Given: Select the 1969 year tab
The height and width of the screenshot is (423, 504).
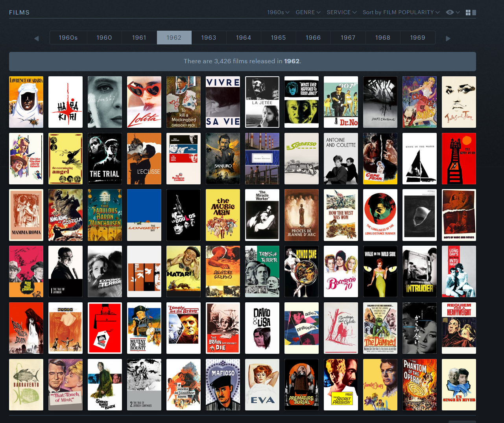Looking at the screenshot, I should pos(418,38).
